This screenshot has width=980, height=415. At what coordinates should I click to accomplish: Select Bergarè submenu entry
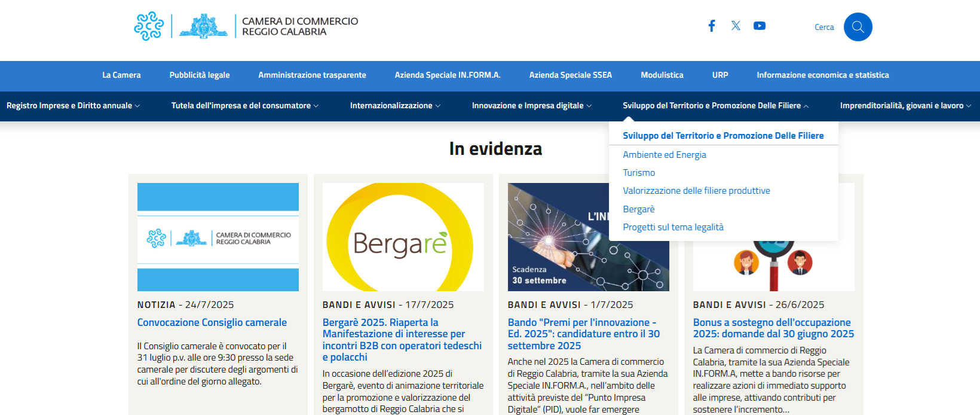[639, 209]
